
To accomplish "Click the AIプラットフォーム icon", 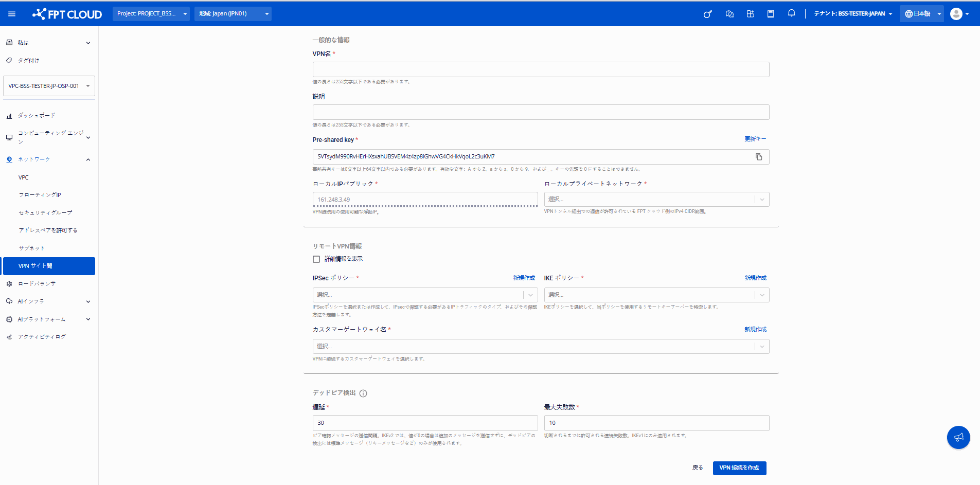I will [9, 319].
